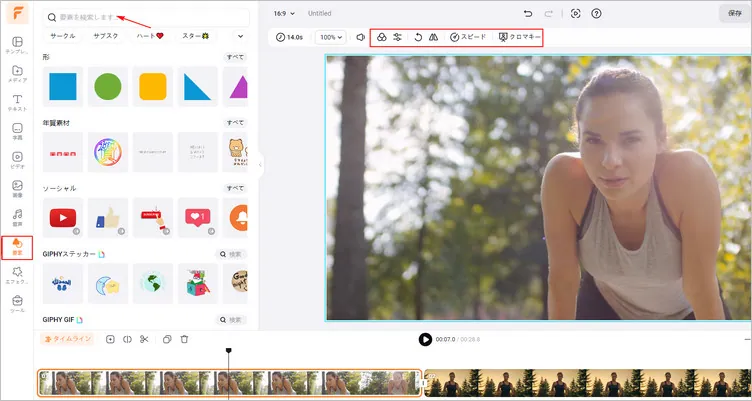This screenshot has width=752, height=401.
Task: Select the サークル keyword chip
Action: click(x=63, y=36)
